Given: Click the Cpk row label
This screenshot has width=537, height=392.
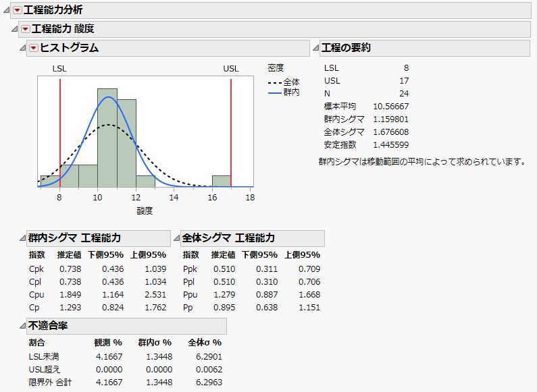Looking at the screenshot, I should (x=36, y=269).
